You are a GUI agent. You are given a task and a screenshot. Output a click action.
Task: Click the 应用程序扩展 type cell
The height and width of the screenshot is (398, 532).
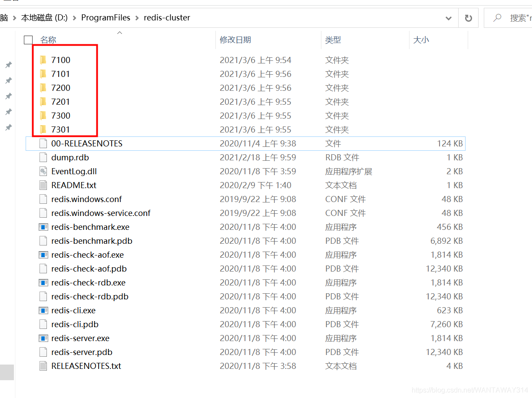click(349, 171)
